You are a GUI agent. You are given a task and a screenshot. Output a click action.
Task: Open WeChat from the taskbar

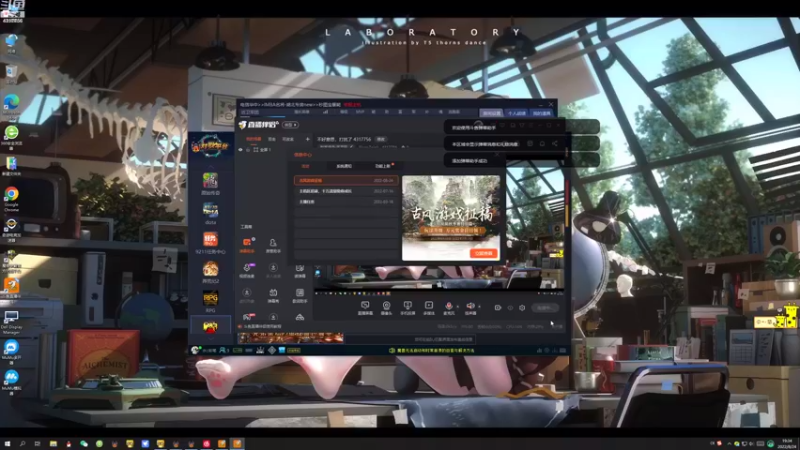84,444
